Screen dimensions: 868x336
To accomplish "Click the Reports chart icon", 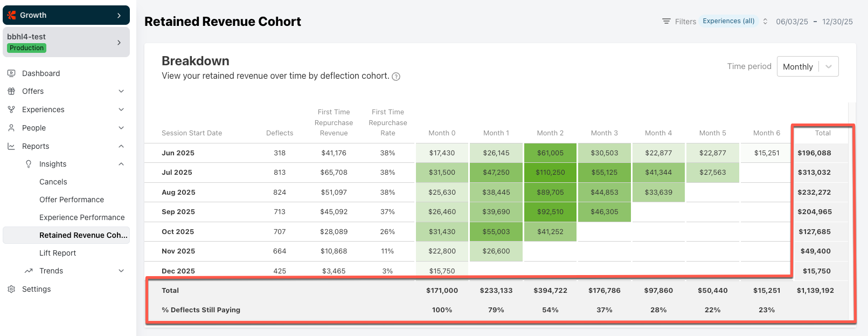I will [11, 146].
